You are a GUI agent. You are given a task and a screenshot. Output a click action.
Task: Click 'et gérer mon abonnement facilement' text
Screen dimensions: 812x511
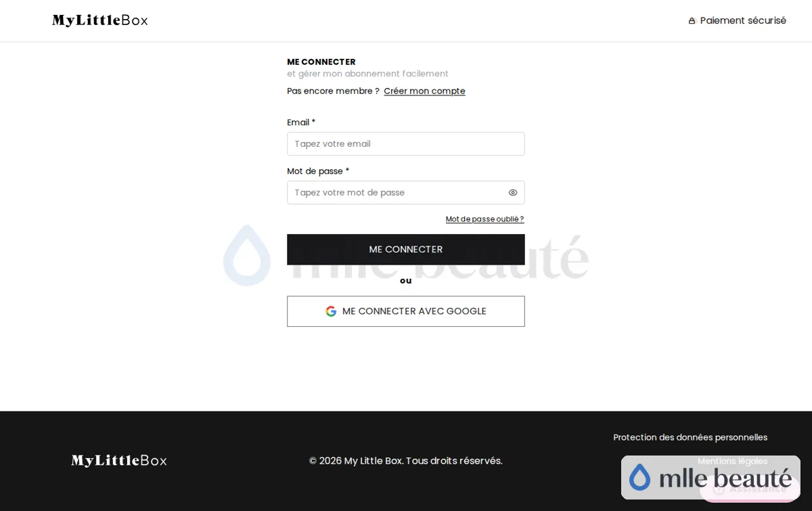(367, 74)
